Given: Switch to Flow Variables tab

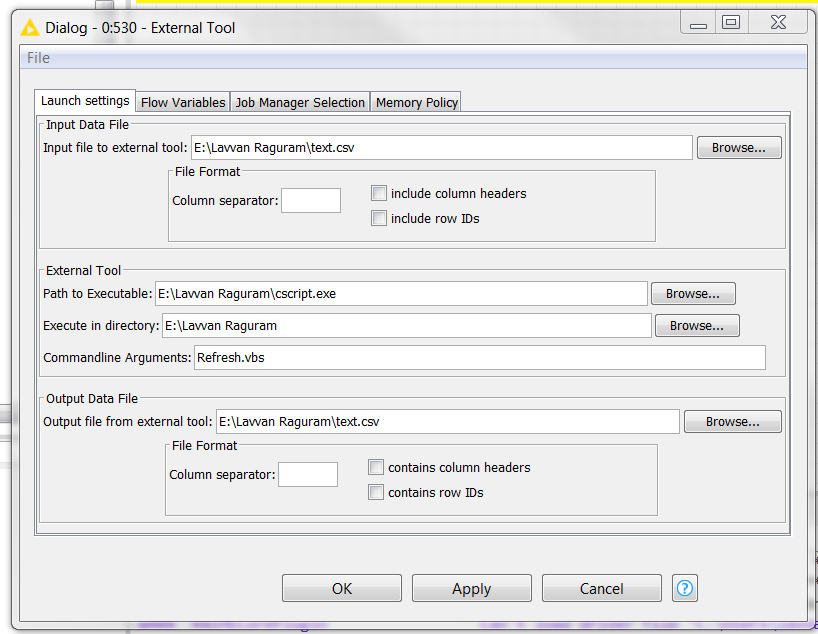Looking at the screenshot, I should [x=183, y=102].
